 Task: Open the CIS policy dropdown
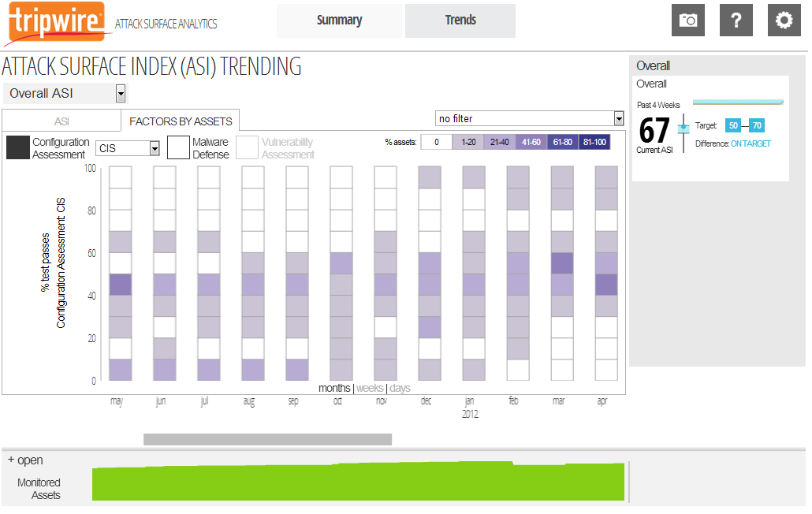(x=128, y=148)
